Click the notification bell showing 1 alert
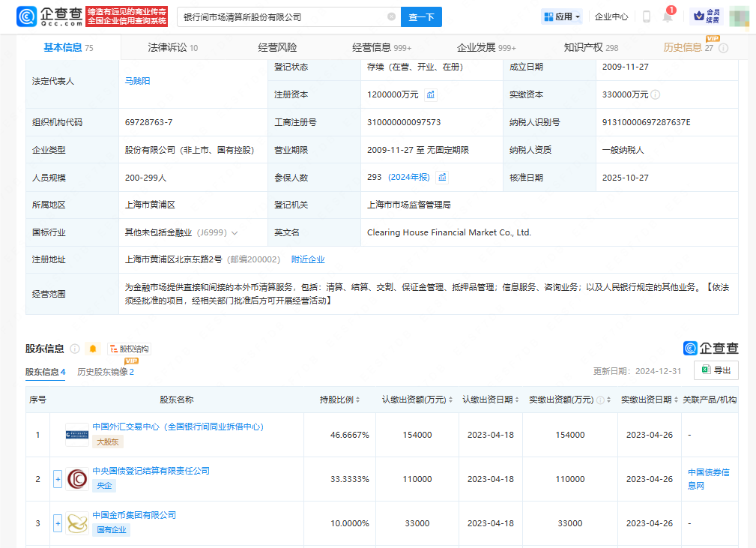This screenshot has height=548, width=756. (x=665, y=16)
